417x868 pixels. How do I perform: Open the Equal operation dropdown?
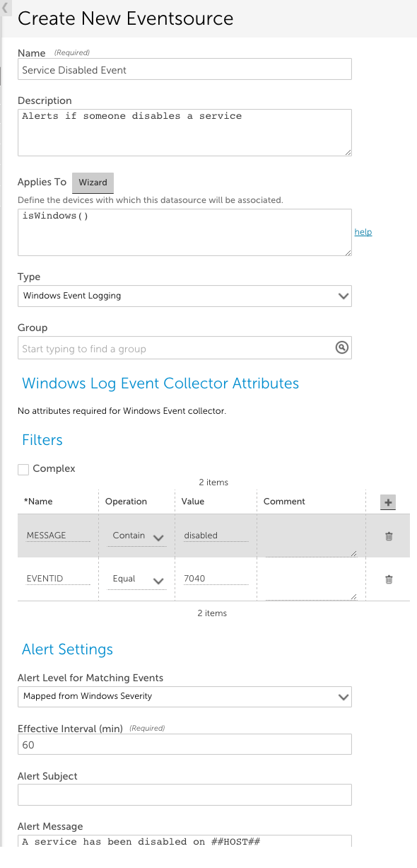139,579
